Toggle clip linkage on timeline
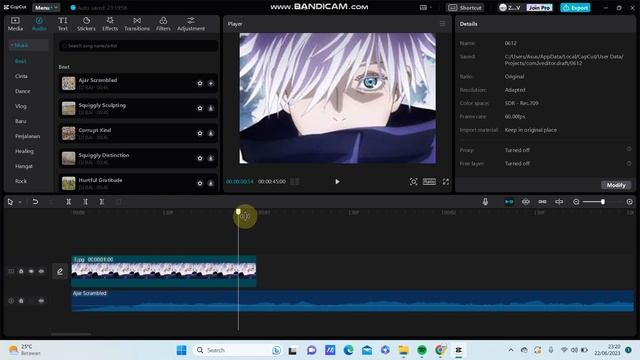 (542, 202)
